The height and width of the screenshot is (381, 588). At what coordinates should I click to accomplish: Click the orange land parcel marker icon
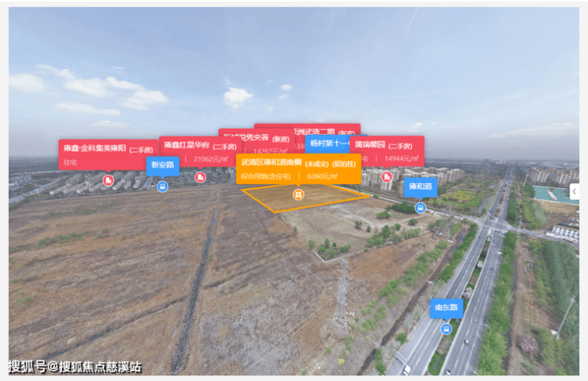(298, 194)
